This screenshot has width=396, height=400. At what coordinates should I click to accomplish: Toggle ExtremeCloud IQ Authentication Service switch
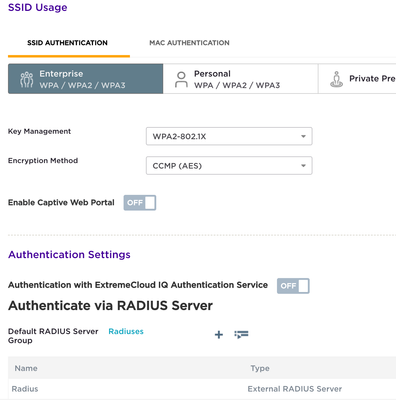point(293,286)
